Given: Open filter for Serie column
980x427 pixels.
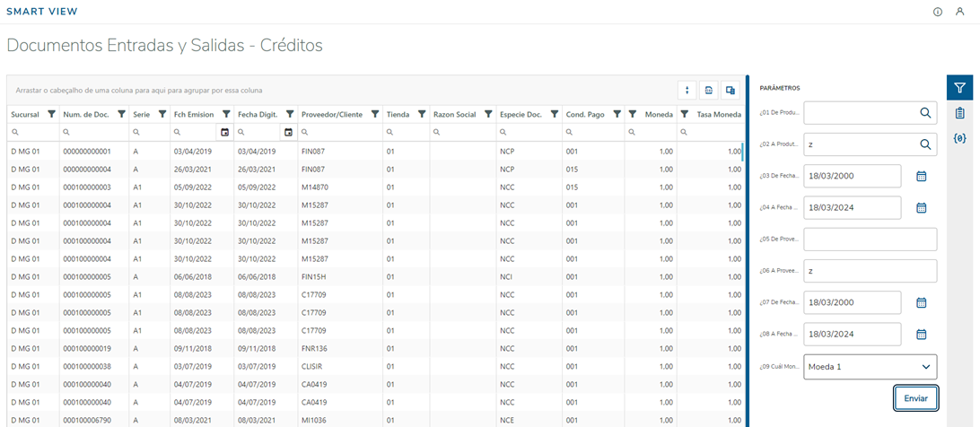Looking at the screenshot, I should 162,115.
